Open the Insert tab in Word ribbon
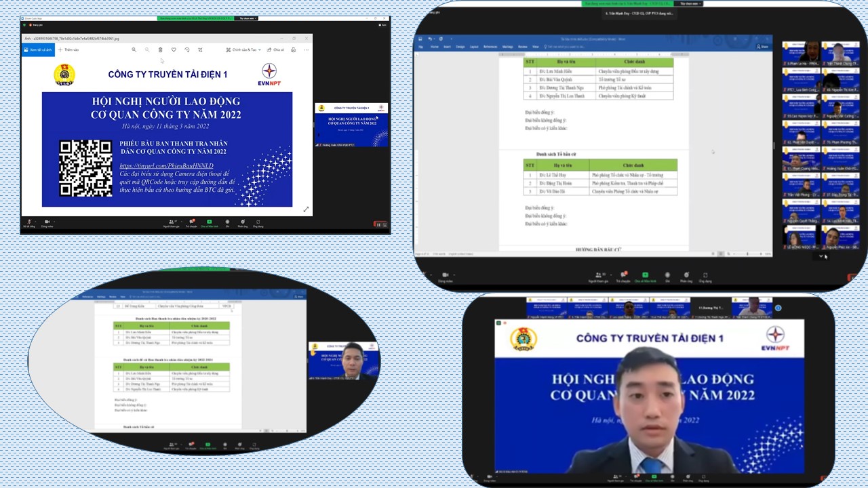 pyautogui.click(x=447, y=47)
